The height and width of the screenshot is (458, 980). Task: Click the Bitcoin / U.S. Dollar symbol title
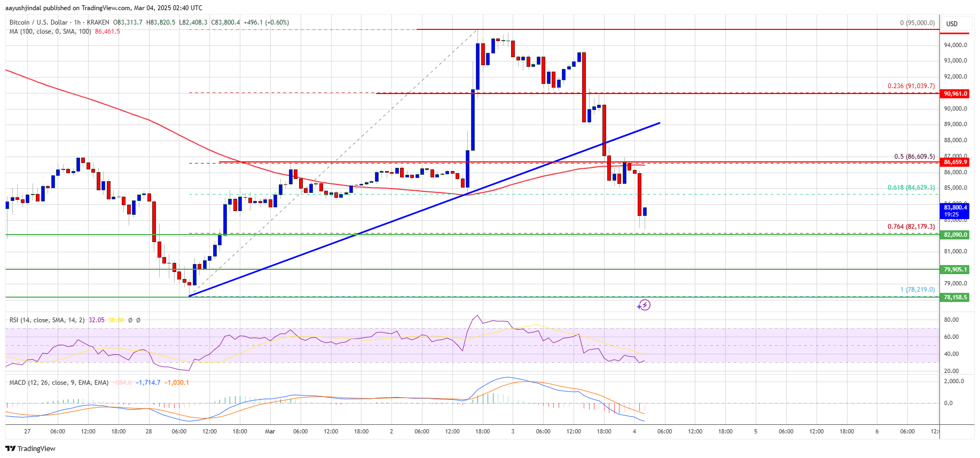pos(38,22)
